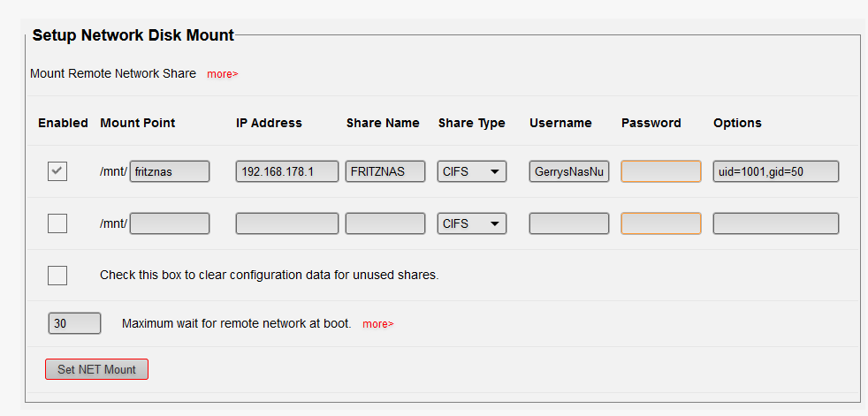This screenshot has height=416, width=868.
Task: Click the Set NET Mount button
Action: 96,369
